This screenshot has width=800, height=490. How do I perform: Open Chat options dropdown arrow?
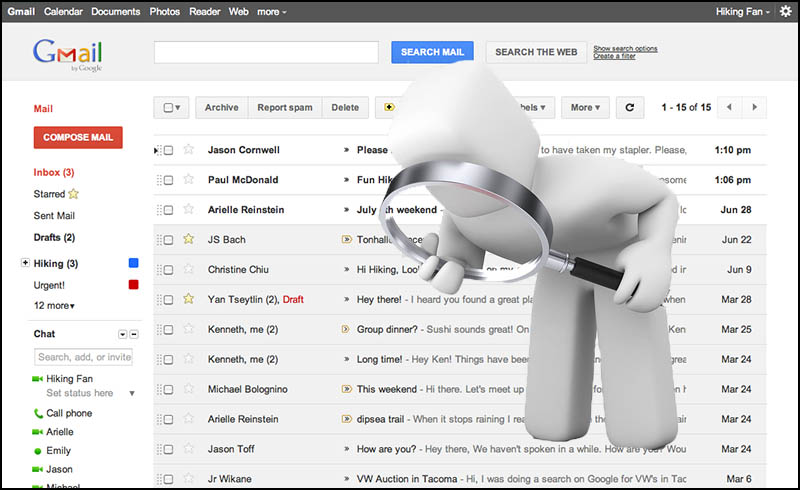[122, 334]
